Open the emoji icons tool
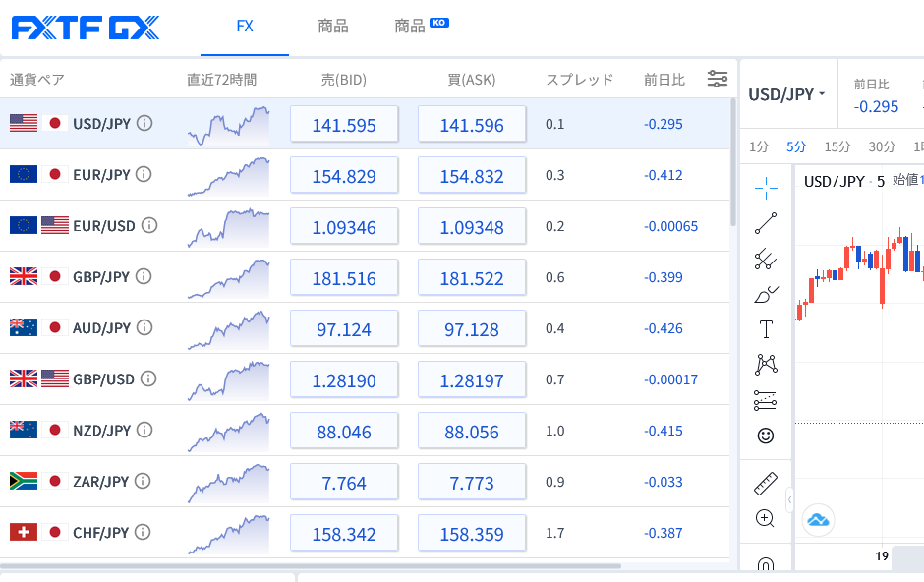This screenshot has width=924, height=582. coord(766,435)
